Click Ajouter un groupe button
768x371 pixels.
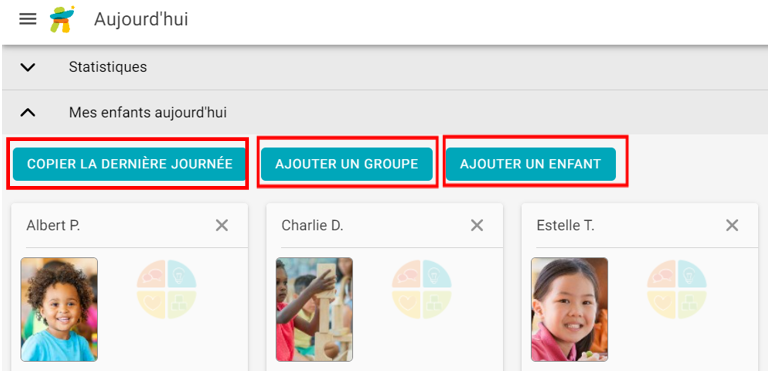[347, 164]
